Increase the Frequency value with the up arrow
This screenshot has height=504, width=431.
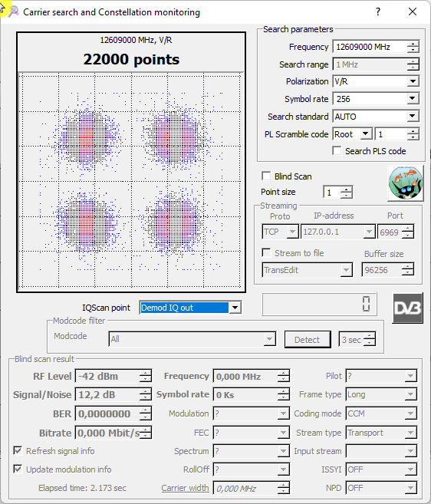point(413,44)
